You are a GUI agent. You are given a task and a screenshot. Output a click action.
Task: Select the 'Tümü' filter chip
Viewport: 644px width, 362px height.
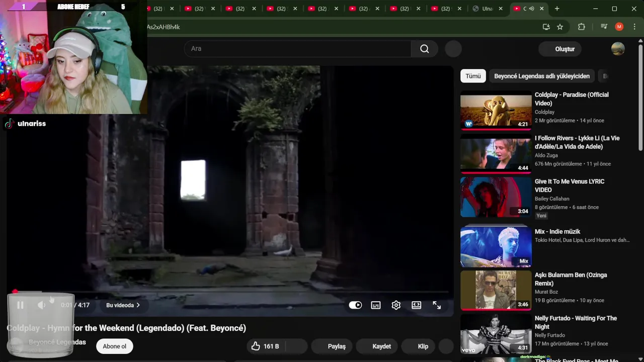coord(473,76)
